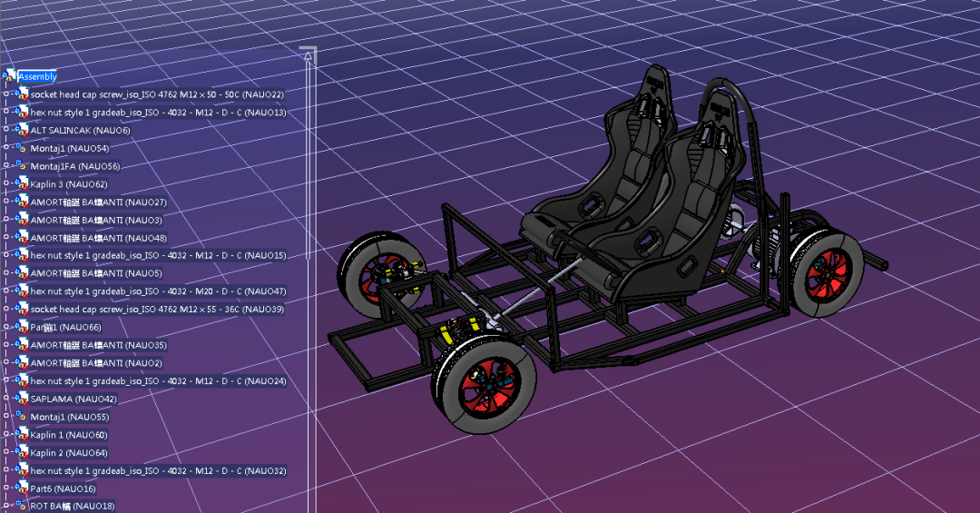Select the 'ALT SALINCAK (NAUO6)' label
This screenshot has width=980, height=513.
pyautogui.click(x=80, y=130)
